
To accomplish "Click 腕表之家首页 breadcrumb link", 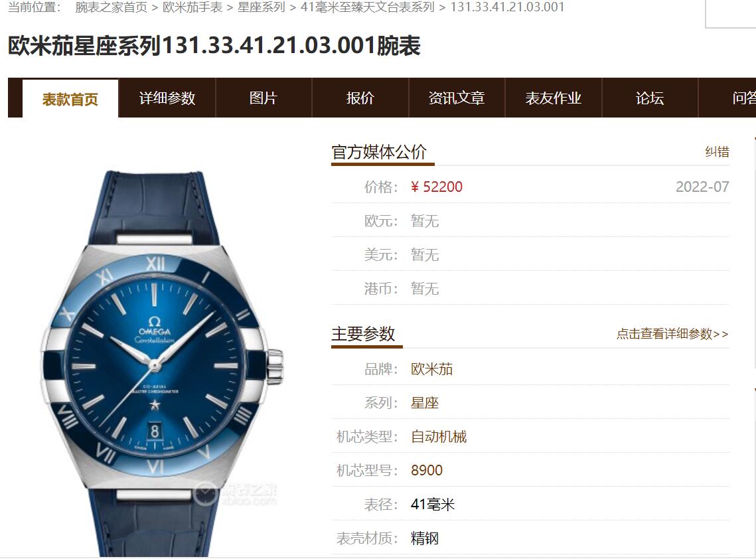I will [112, 7].
